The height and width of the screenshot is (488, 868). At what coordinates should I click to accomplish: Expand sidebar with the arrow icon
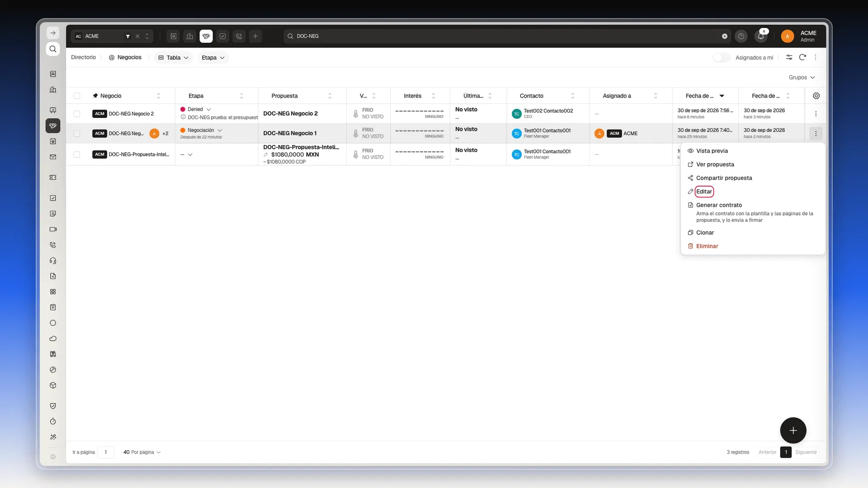click(53, 33)
